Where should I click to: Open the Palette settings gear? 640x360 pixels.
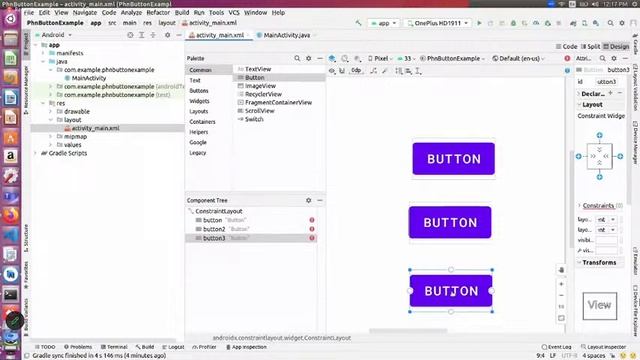pos(309,58)
